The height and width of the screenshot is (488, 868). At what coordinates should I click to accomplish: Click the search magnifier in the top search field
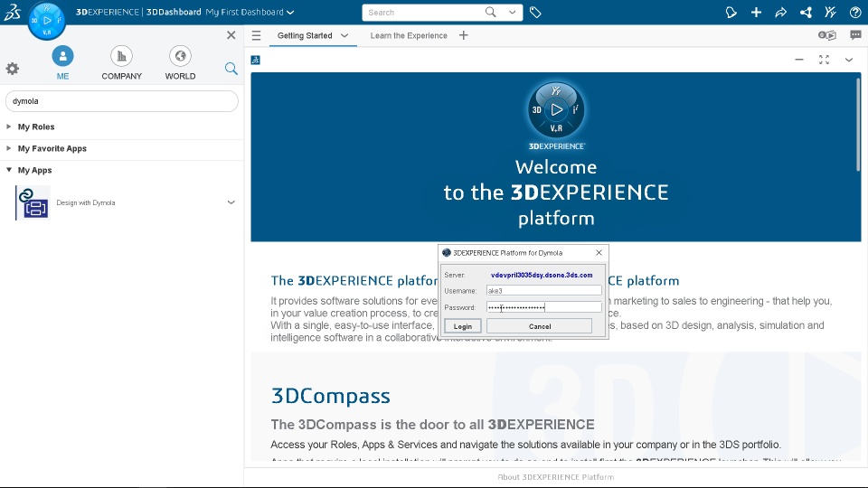(x=490, y=12)
